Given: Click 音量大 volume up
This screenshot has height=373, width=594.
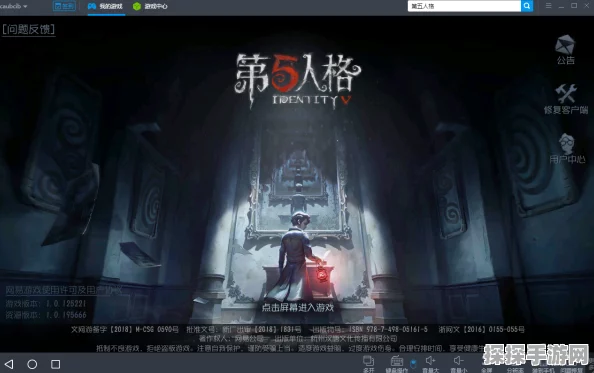Looking at the screenshot, I should [430, 364].
